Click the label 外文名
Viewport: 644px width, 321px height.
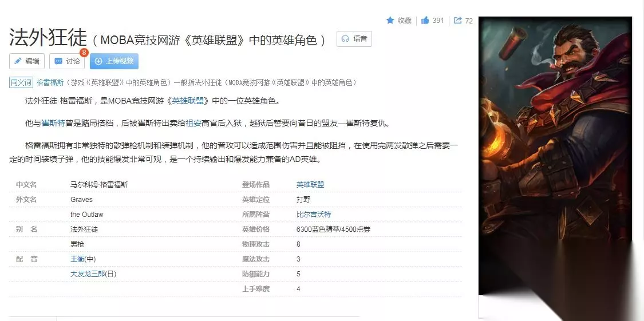[x=26, y=200]
